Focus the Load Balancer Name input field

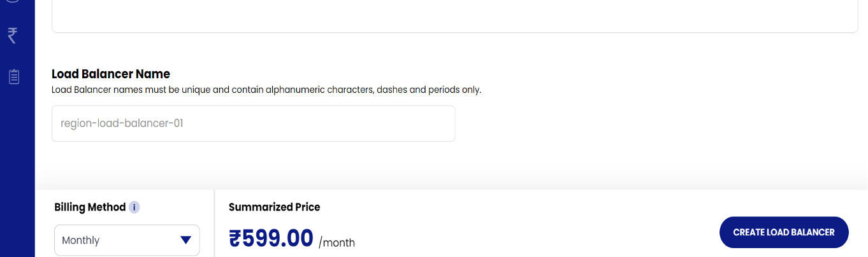tap(253, 123)
